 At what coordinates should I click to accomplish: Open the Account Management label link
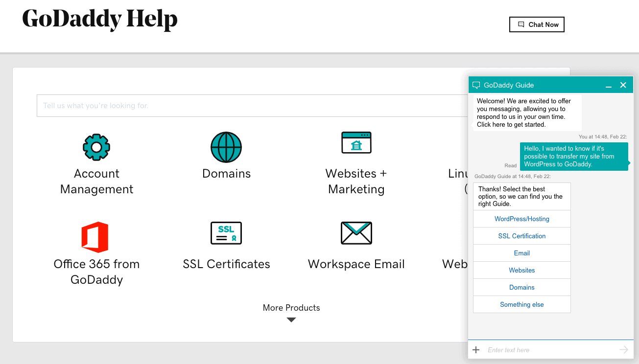point(96,182)
